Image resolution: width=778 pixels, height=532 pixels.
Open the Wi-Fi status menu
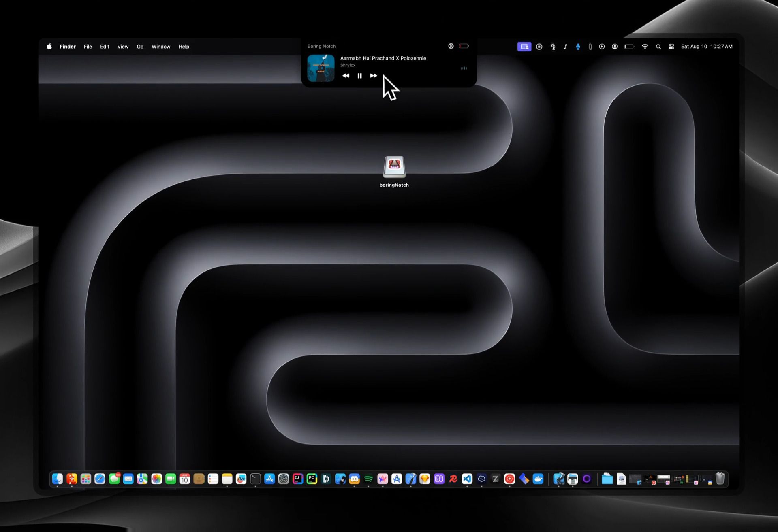click(645, 47)
